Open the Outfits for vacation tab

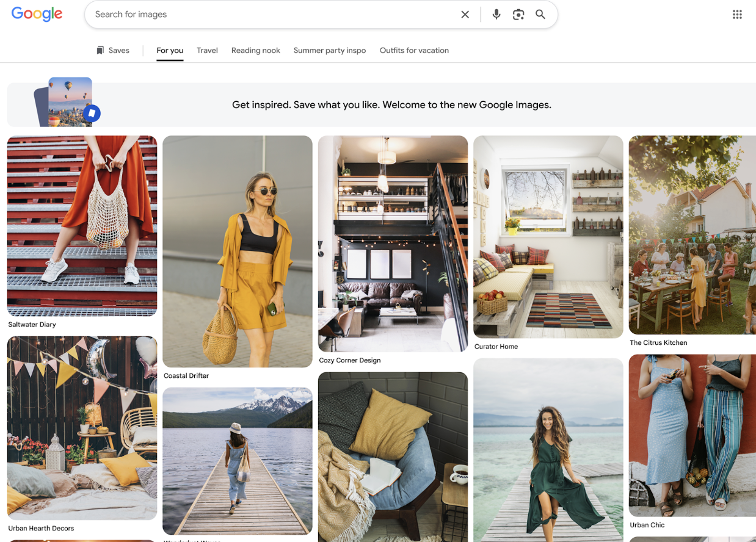414,51
